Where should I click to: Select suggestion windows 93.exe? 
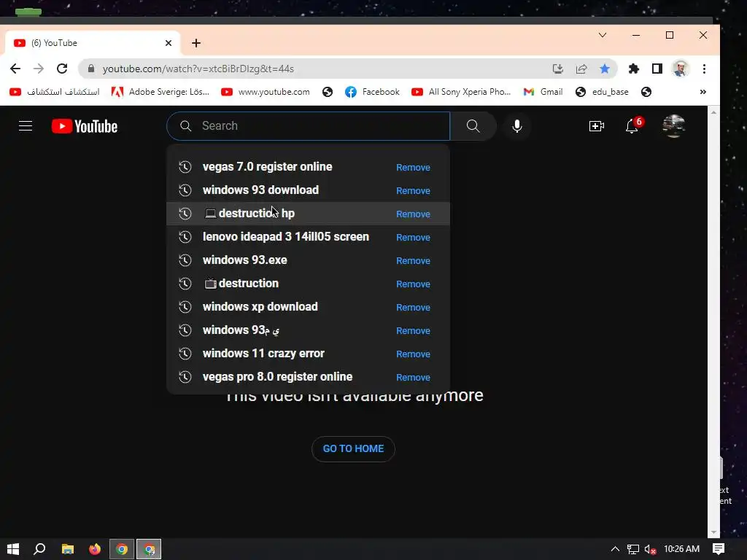coord(245,260)
